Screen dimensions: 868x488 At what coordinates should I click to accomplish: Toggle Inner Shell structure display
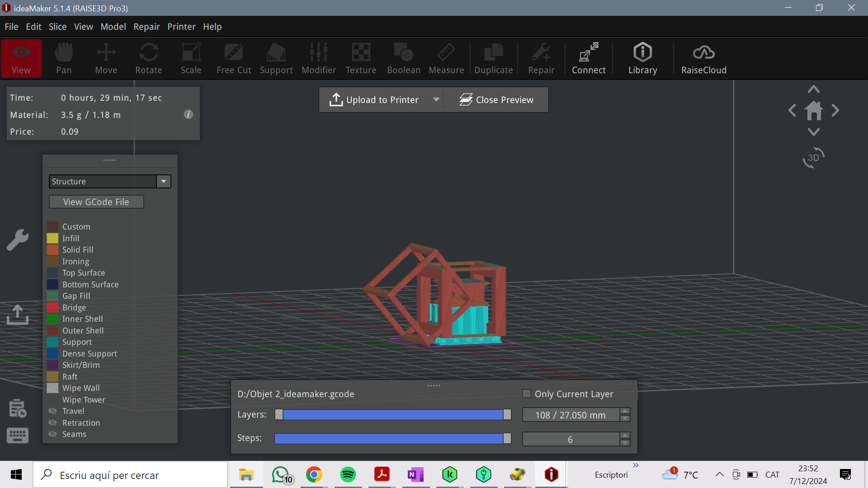[x=52, y=319]
